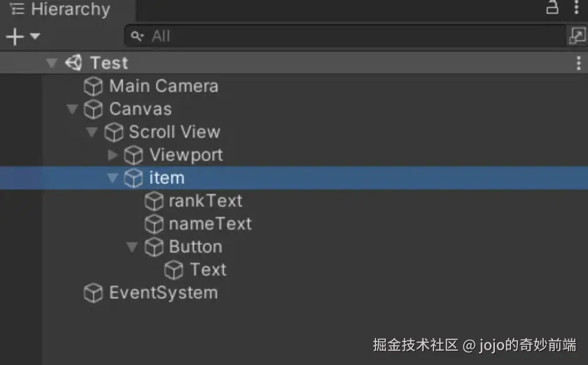
Task: Collapse the Test scene foldout arrow
Action: [x=52, y=63]
